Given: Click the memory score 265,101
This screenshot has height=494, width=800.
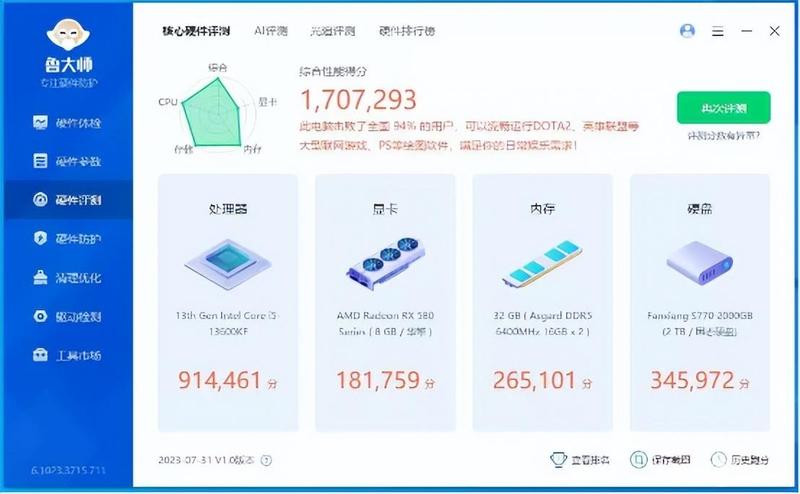Looking at the screenshot, I should coord(534,380).
